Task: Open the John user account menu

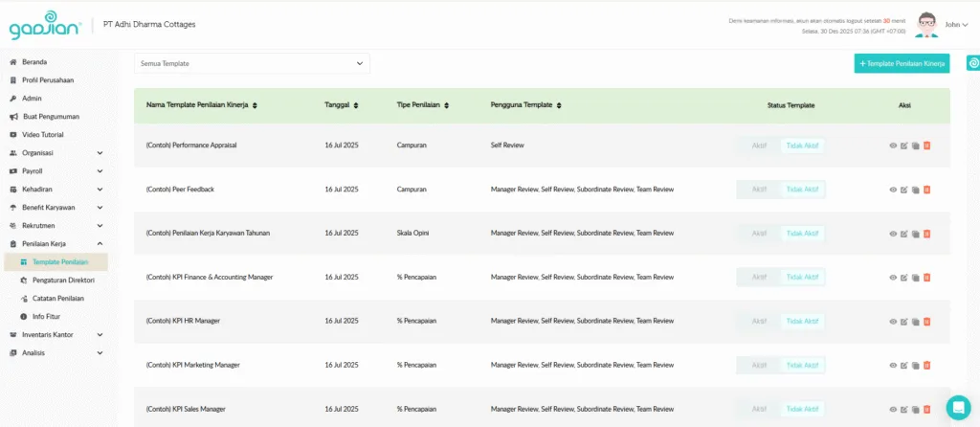Action: [956, 25]
